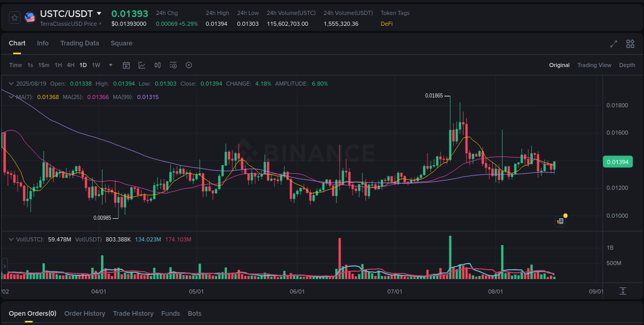Viewport: 644px width, 325px height.
Task: Add USTC/USDT to favorites via star icon
Action: click(14, 17)
